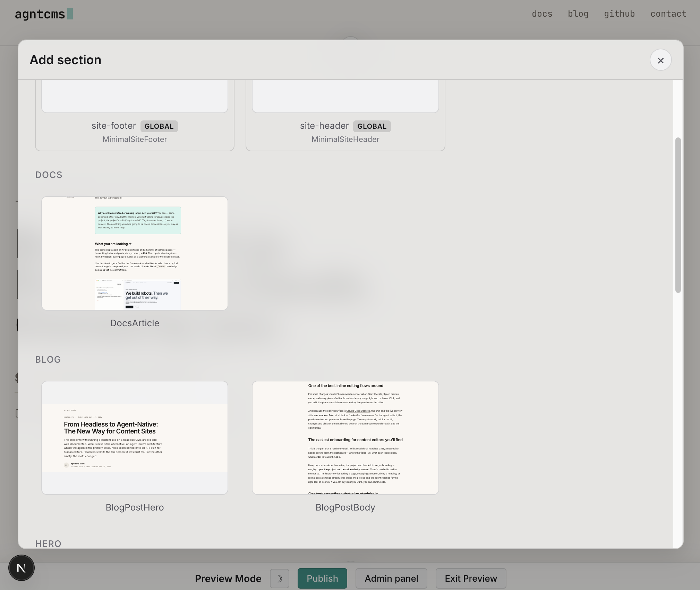The height and width of the screenshot is (590, 700).
Task: Click the MinimalSiteFooter text
Action: click(135, 140)
